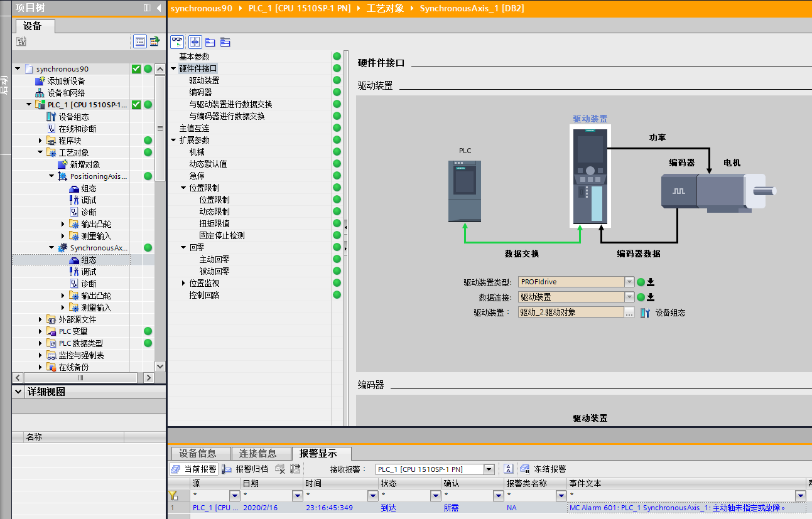Click the project tree scroll up arrow
The image size is (812, 519).
pos(160,68)
